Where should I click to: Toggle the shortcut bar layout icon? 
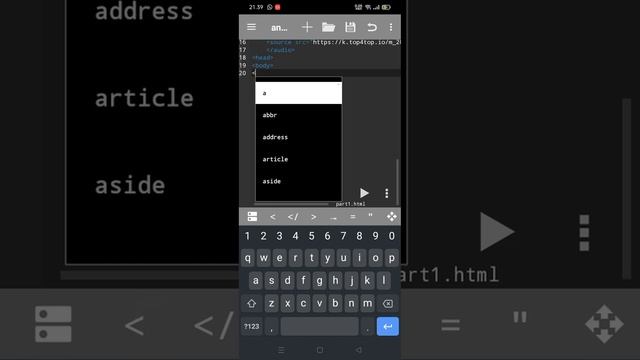[252, 216]
